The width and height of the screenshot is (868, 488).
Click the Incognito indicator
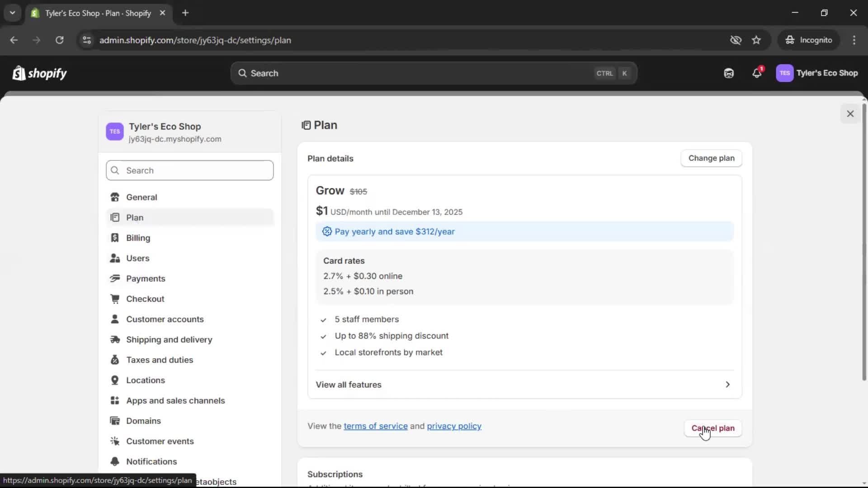[x=809, y=40]
